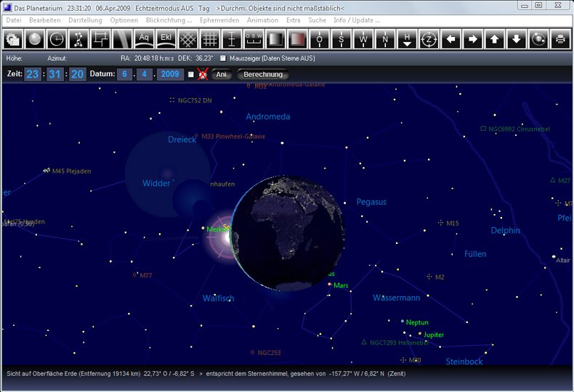Viewport: 574px width, 392px height.
Task: Click the hour field showing 23
Action: coord(33,74)
